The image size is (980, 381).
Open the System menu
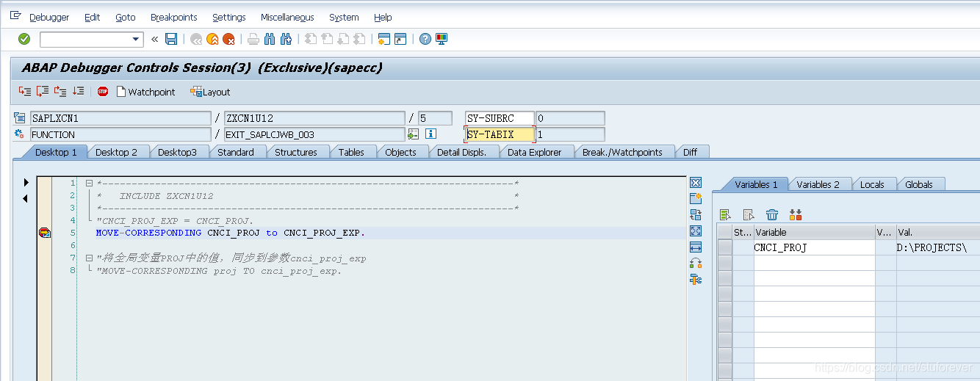(x=344, y=17)
